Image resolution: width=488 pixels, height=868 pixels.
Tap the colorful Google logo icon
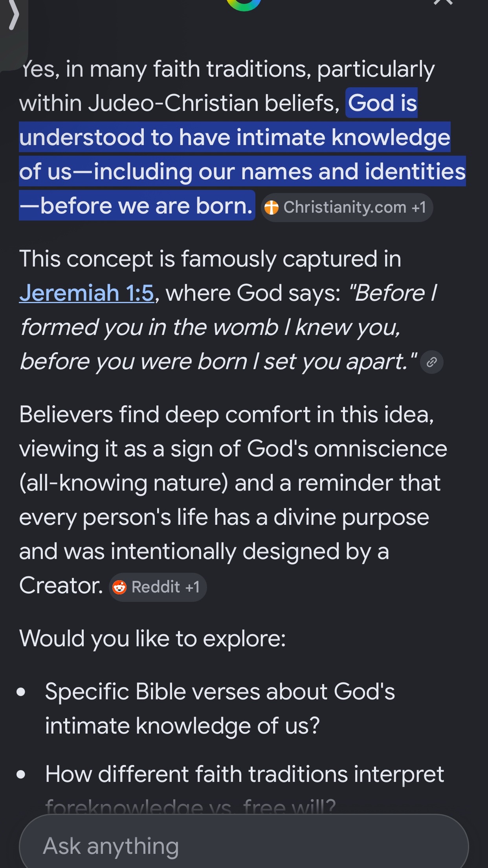(244, 4)
